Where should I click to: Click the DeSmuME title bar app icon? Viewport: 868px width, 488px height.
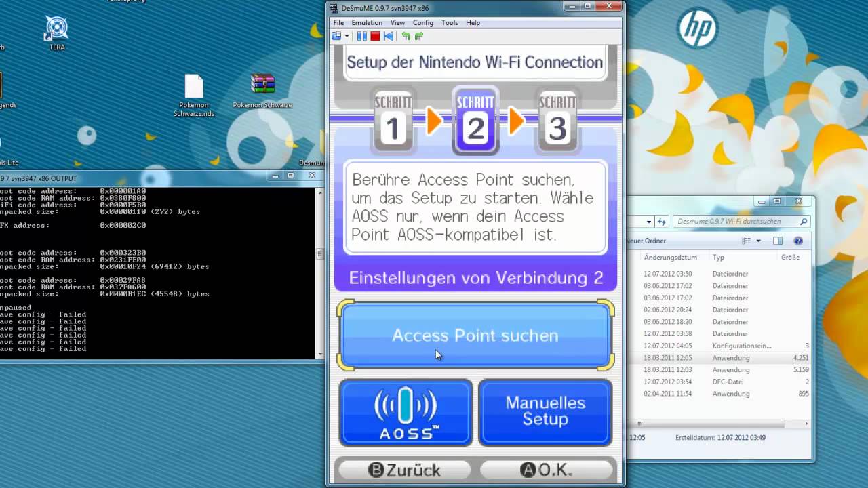click(334, 8)
